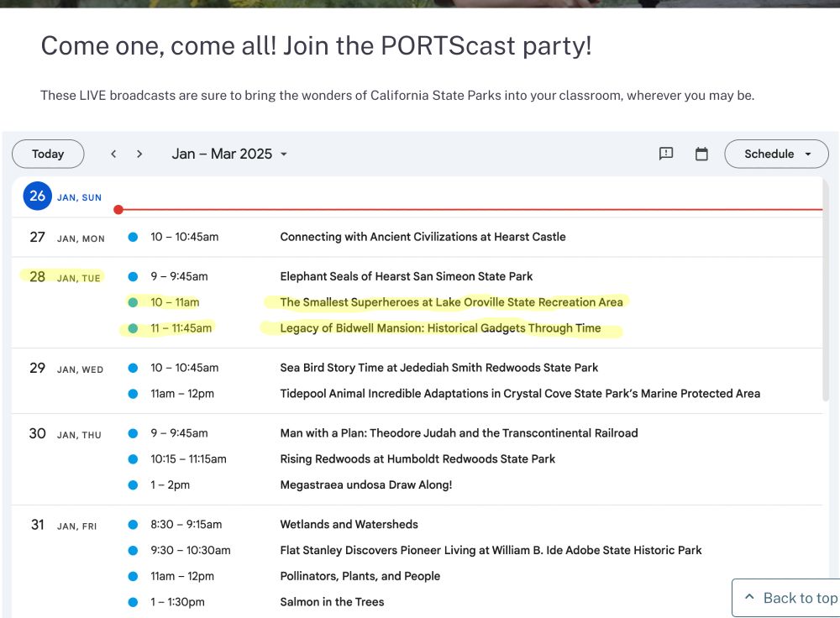Viewport: 840px width, 618px height.
Task: Click the calendar schedule vertical scrollbar
Action: tap(826, 291)
